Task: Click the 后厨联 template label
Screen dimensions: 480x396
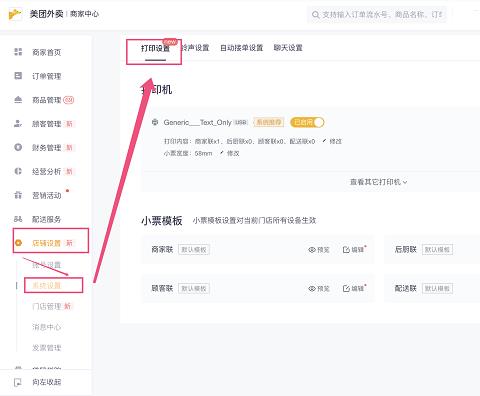Action: (406, 249)
